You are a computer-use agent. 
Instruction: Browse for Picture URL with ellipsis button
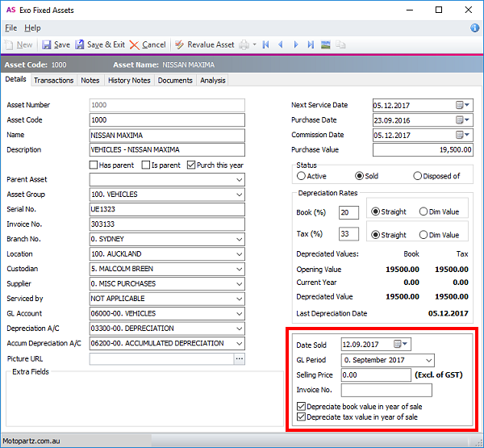coord(239,358)
